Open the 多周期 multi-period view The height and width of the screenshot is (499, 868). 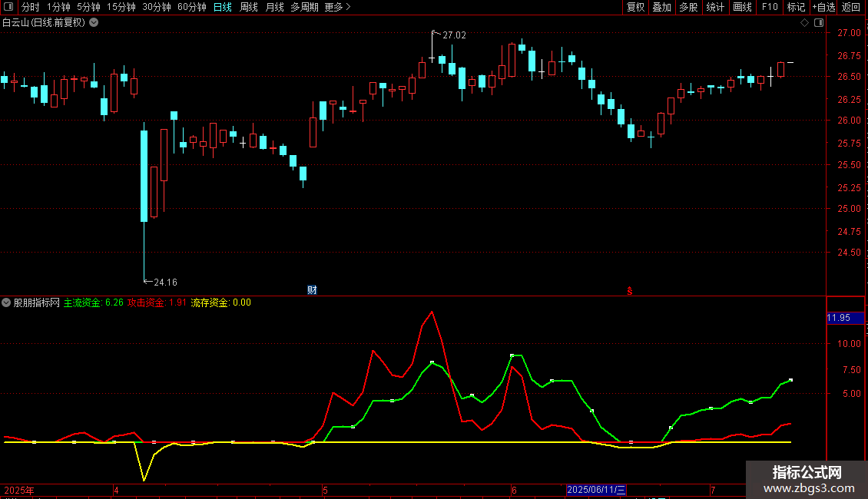pos(304,7)
